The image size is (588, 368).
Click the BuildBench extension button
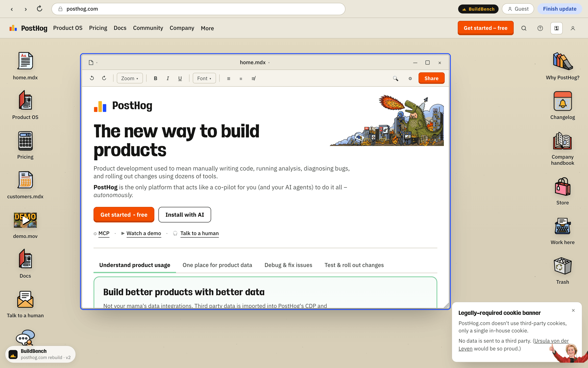tap(478, 9)
